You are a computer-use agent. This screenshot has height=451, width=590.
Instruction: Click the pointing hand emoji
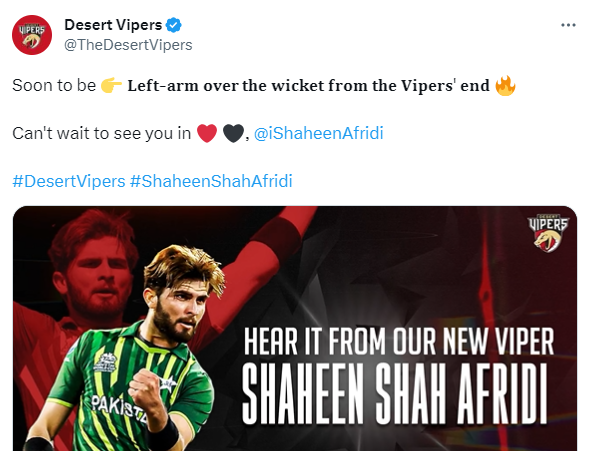[x=111, y=85]
